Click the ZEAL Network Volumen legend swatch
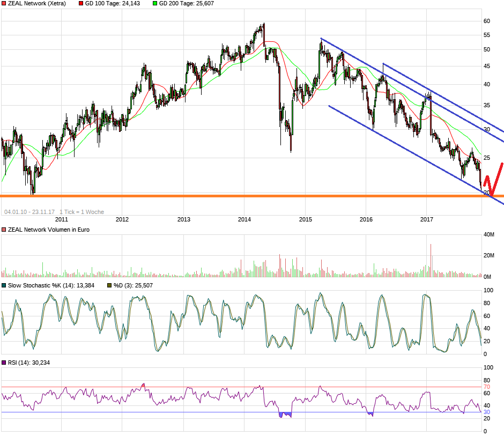504x436 pixels. pyautogui.click(x=4, y=230)
